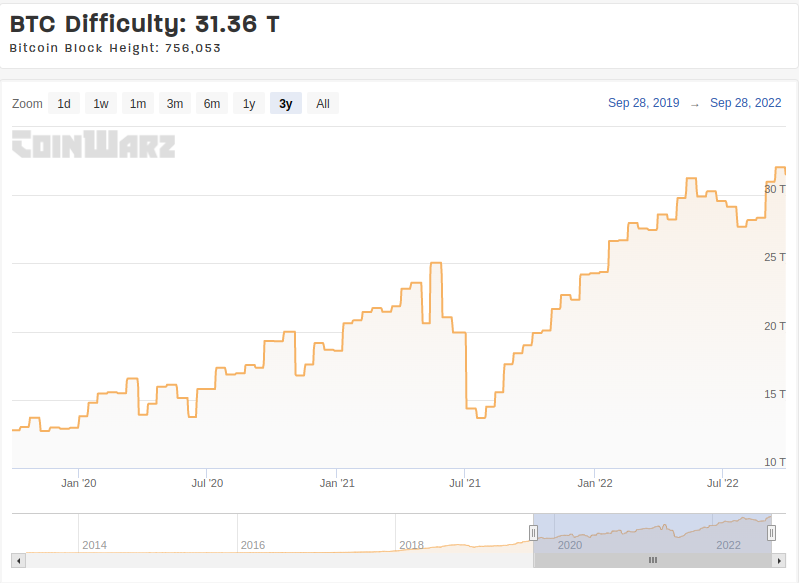
Task: Select the 1w zoom range
Action: pyautogui.click(x=101, y=103)
